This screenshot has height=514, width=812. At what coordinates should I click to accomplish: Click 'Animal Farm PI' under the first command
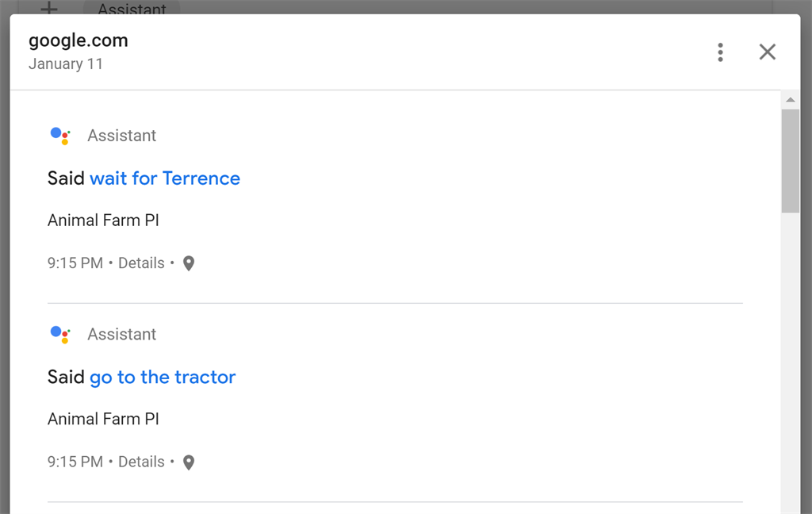pyautogui.click(x=103, y=220)
